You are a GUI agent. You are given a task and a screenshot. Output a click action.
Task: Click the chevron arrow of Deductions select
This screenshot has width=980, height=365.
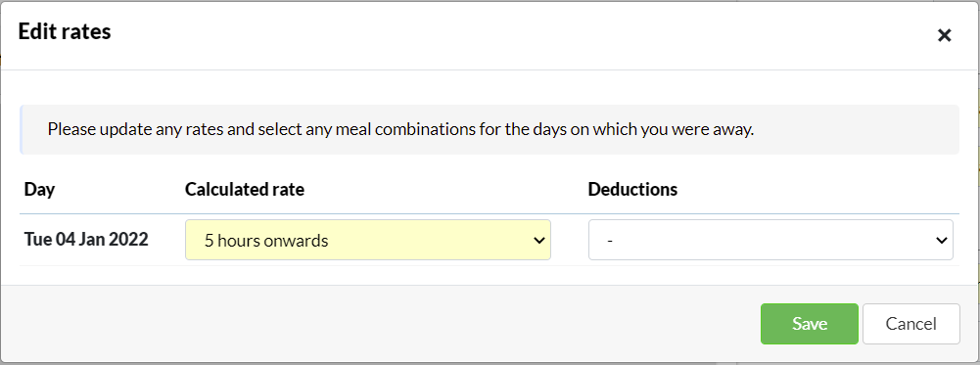[941, 240]
